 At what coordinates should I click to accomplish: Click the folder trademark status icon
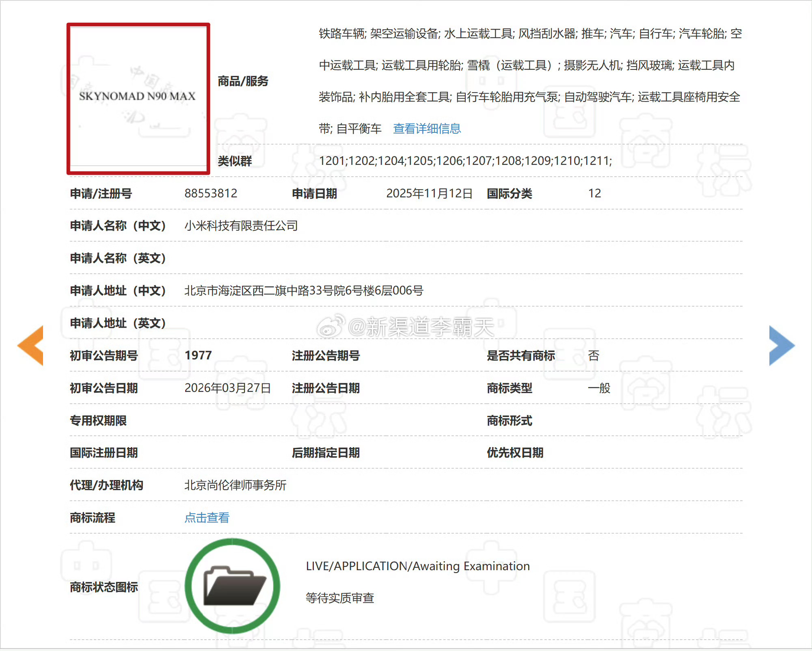point(233,586)
